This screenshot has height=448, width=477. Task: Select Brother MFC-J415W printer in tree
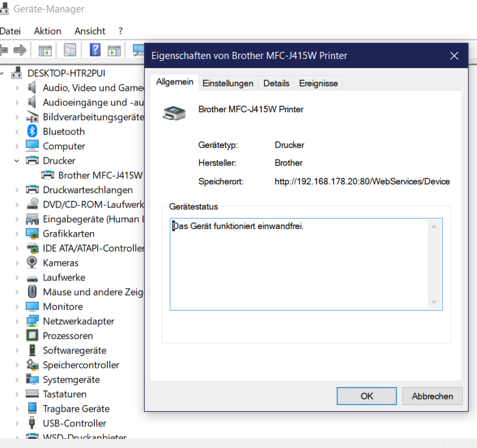[x=100, y=175]
